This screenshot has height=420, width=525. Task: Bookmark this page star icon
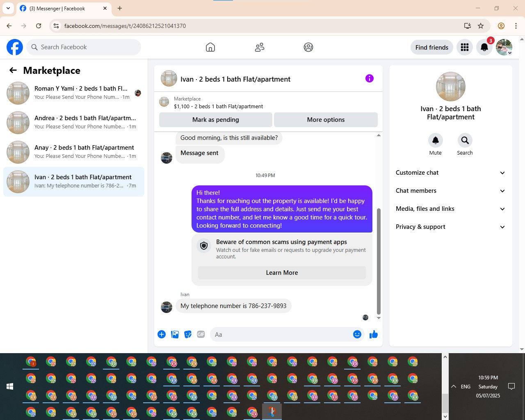tap(481, 26)
